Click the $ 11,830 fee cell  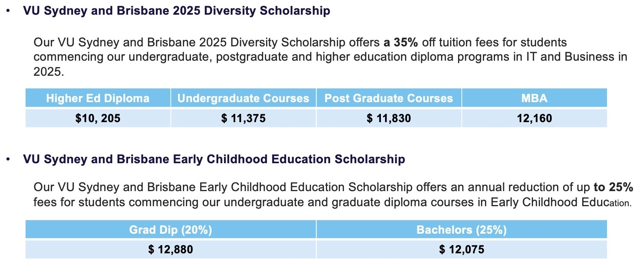pos(388,118)
